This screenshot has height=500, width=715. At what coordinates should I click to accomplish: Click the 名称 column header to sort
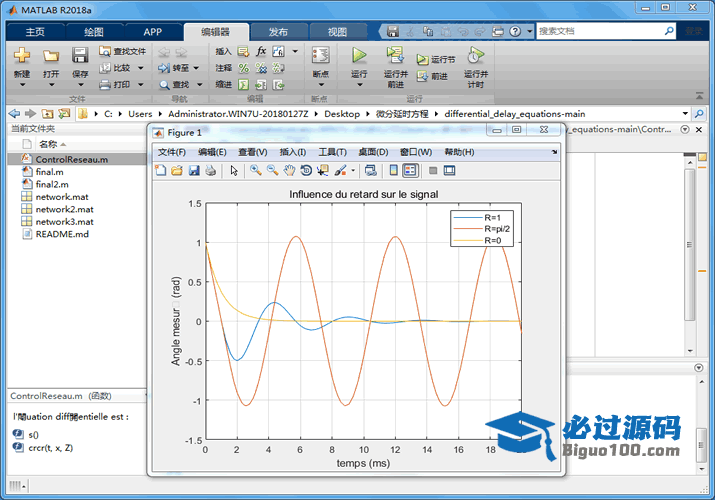48,144
